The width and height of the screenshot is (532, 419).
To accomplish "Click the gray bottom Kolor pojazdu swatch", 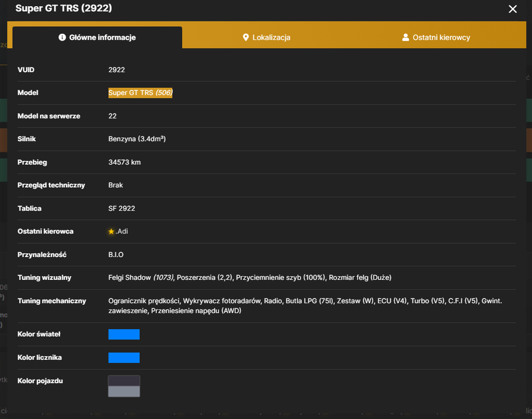I will (x=124, y=392).
